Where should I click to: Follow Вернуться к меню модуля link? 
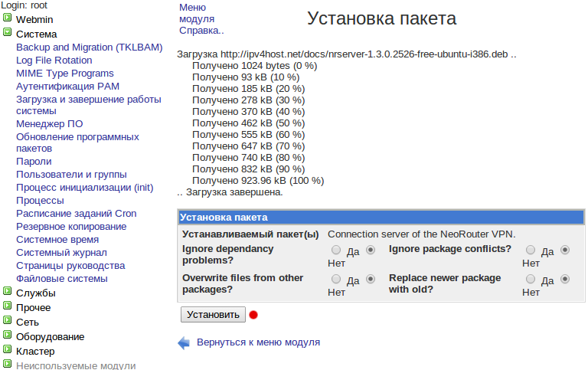tap(258, 342)
